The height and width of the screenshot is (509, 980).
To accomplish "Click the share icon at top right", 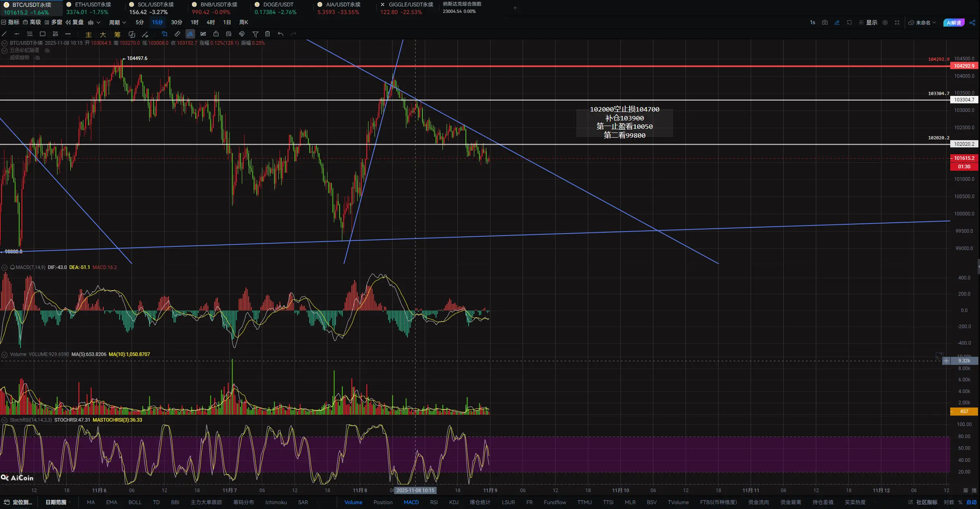I will pyautogui.click(x=972, y=23).
